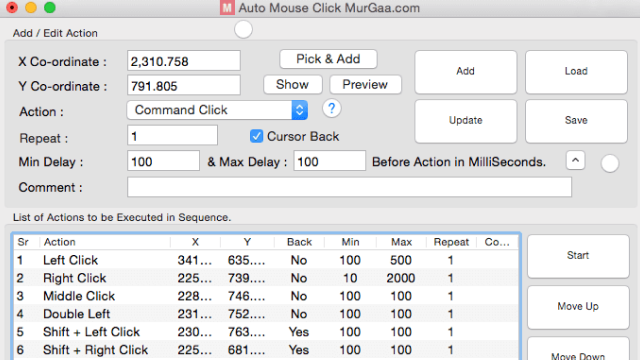Click the Update button
Image resolution: width=640 pixels, height=360 pixels.
(x=466, y=121)
